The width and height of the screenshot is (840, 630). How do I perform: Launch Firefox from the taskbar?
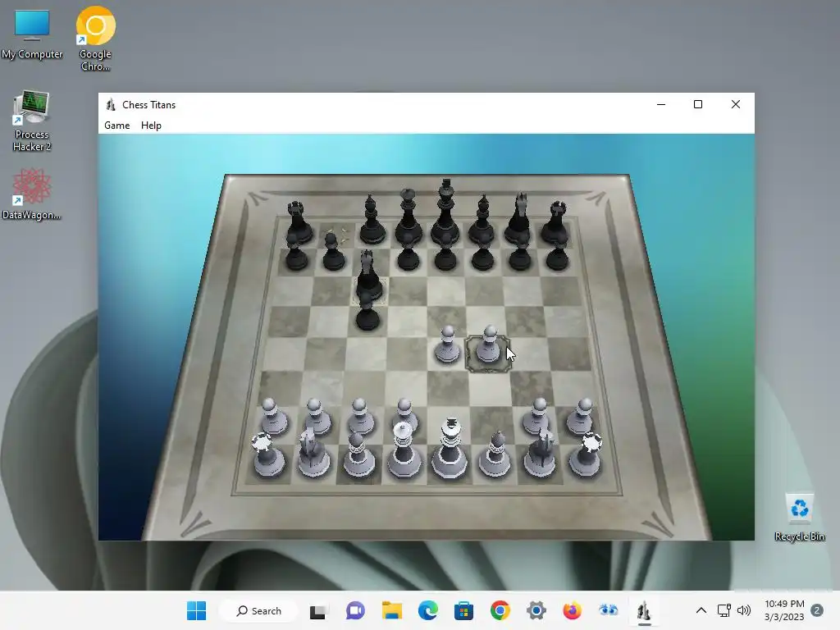click(572, 610)
